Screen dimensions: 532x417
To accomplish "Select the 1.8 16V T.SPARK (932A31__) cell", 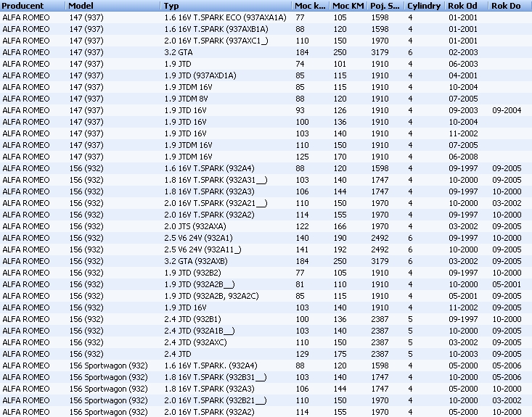I will 216,180.
